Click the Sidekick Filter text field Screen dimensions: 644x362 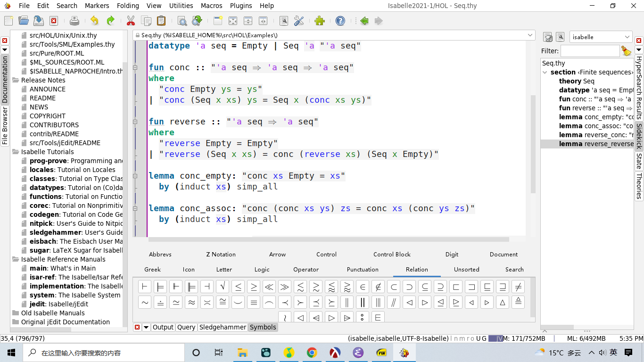590,51
